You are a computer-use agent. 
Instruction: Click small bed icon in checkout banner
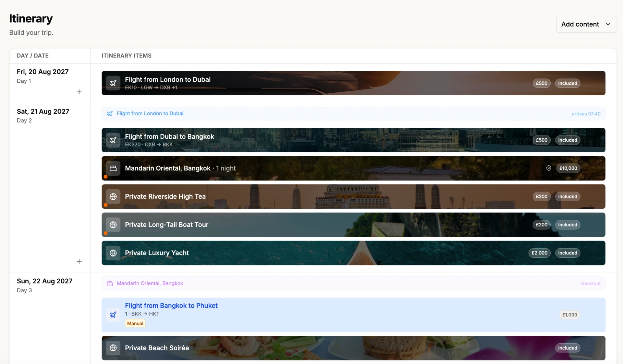click(x=110, y=283)
